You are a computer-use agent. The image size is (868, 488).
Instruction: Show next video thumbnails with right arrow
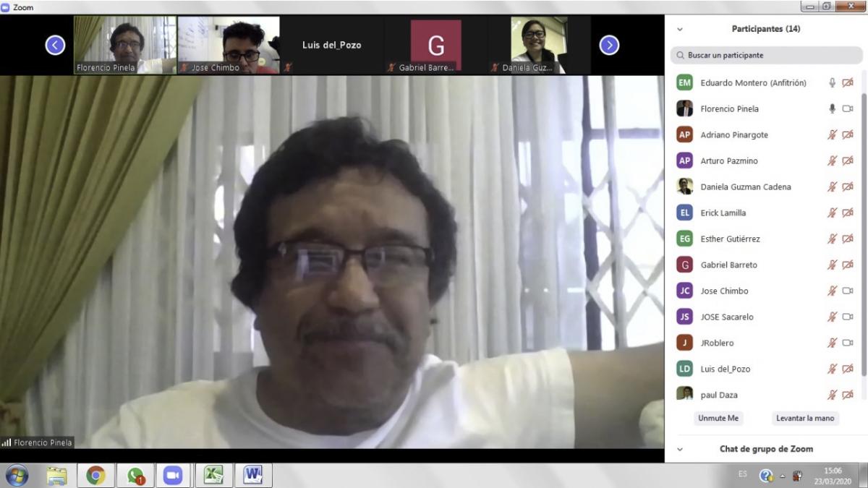tap(609, 46)
